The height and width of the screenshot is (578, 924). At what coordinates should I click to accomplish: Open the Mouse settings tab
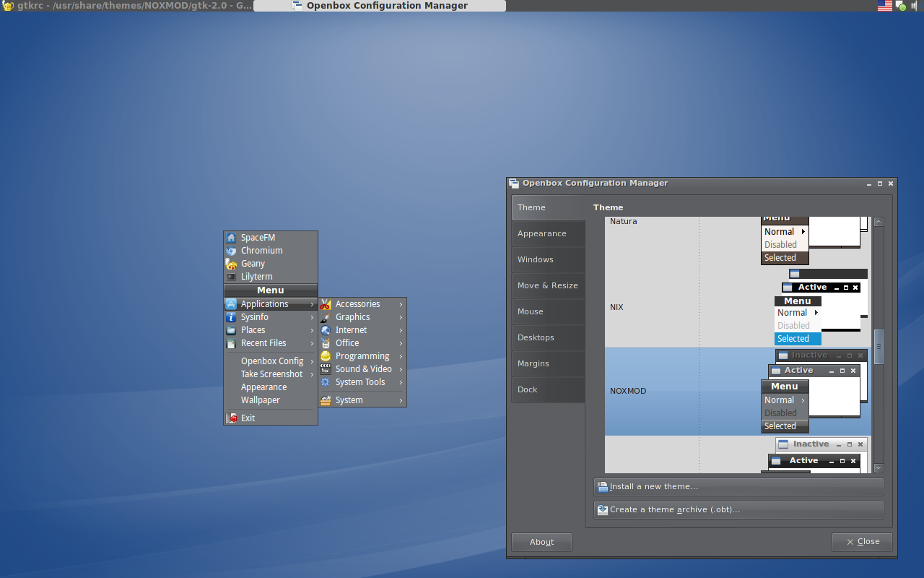548,311
